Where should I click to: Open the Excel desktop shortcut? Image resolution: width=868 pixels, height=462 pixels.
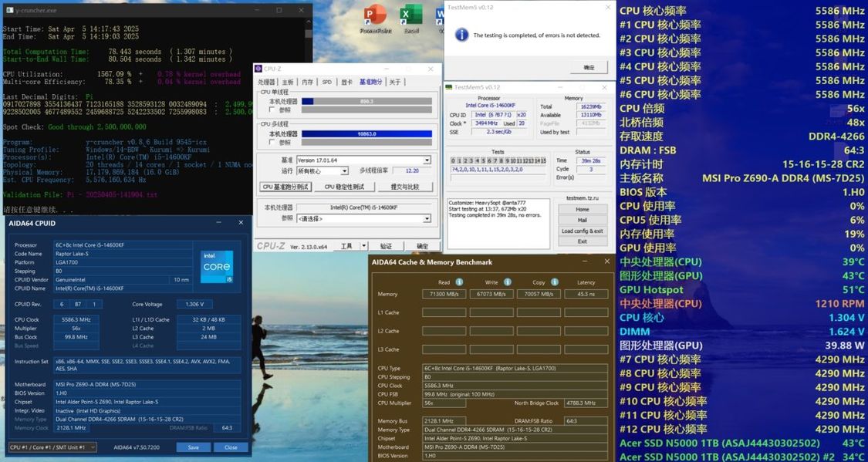[x=410, y=19]
